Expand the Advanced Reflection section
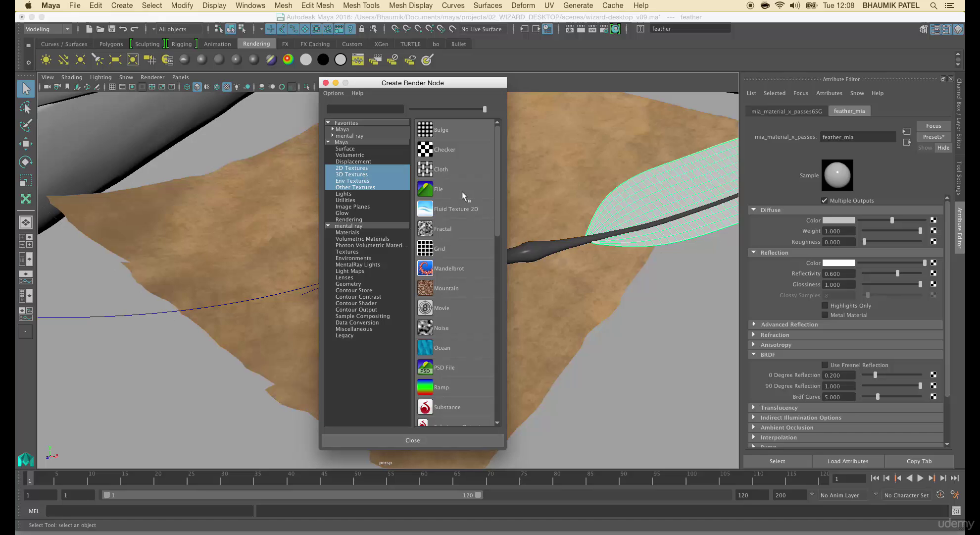The width and height of the screenshot is (980, 535). 754,324
